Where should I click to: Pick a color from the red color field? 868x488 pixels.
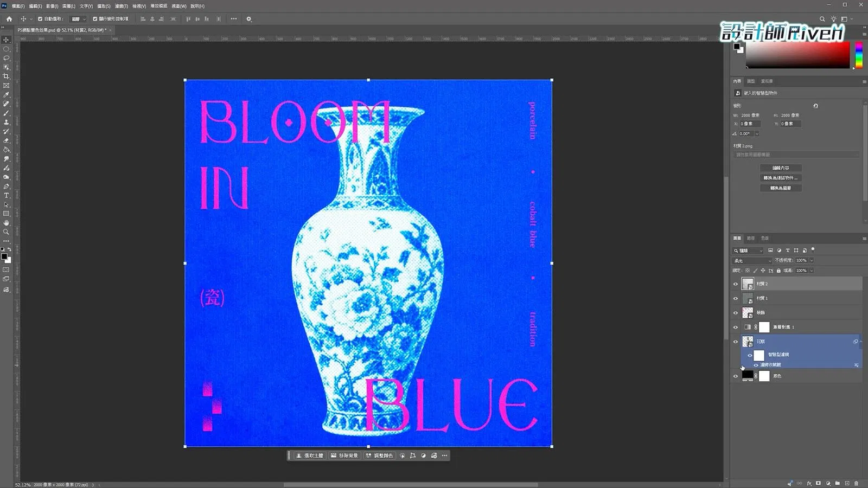[797, 55]
